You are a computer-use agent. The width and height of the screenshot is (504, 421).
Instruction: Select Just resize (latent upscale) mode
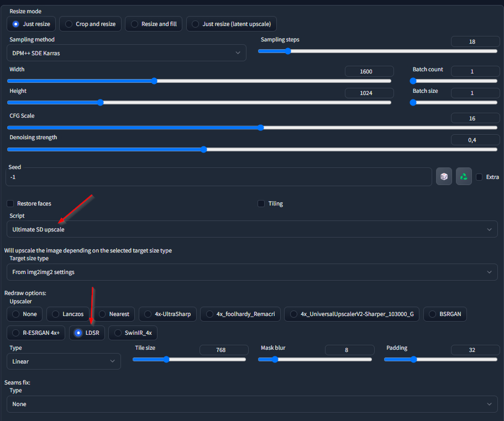pos(232,24)
